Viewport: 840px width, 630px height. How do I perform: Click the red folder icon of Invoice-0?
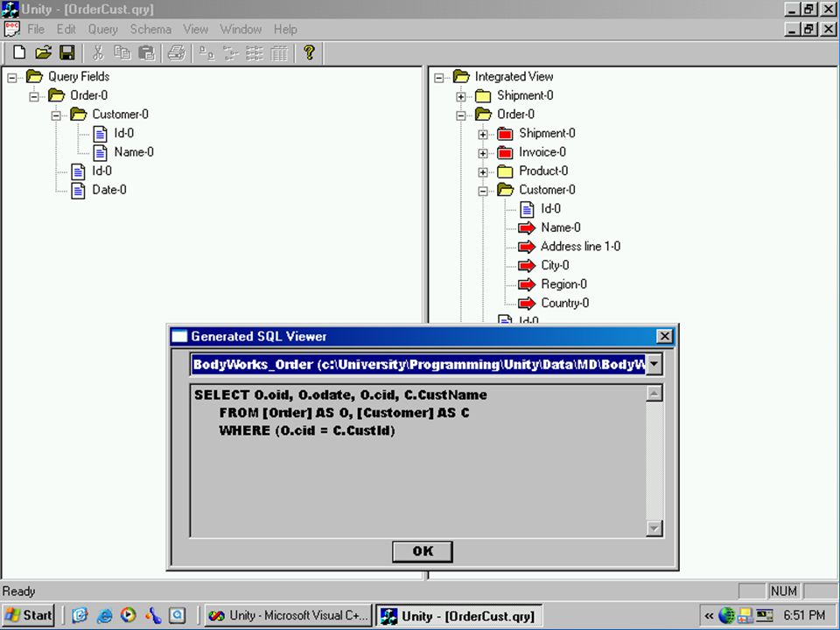tap(505, 152)
